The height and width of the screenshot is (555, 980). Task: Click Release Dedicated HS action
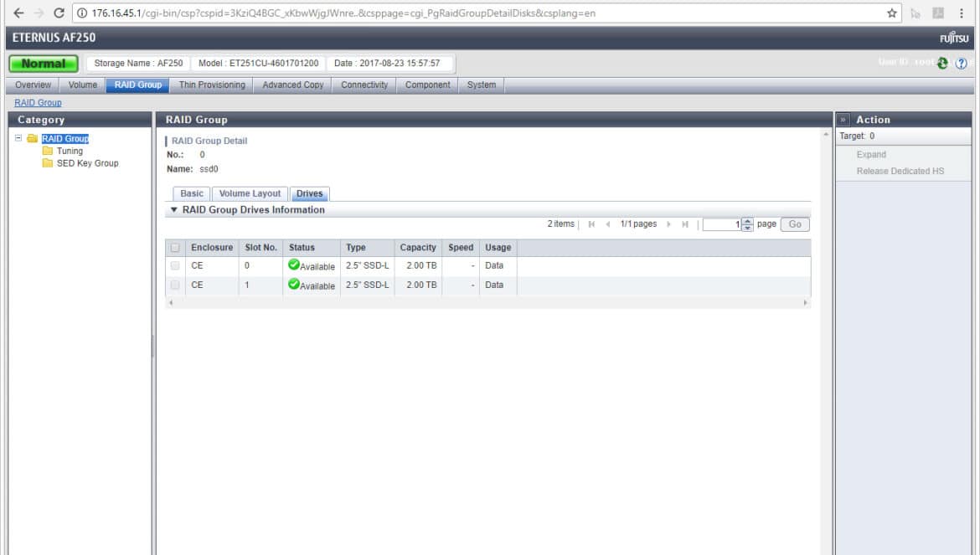pos(900,171)
